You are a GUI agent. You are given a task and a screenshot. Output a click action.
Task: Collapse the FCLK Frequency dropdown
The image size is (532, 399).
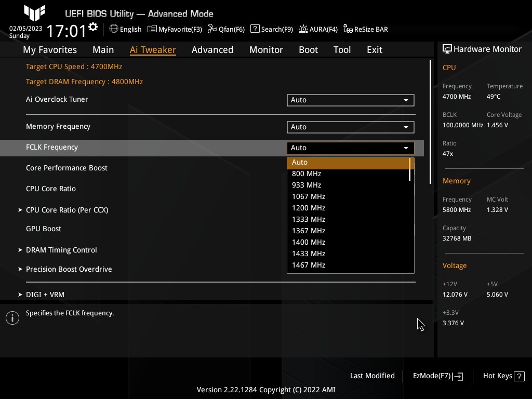[x=351, y=148]
